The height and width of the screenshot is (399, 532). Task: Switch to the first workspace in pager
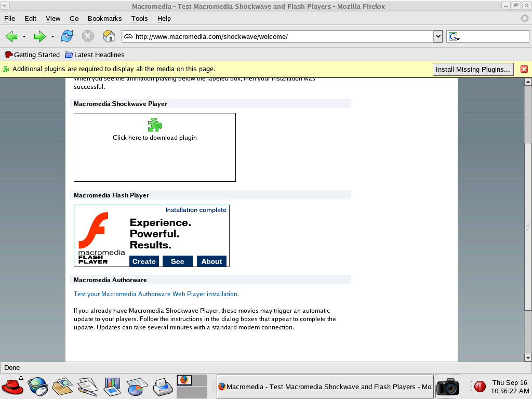click(184, 380)
